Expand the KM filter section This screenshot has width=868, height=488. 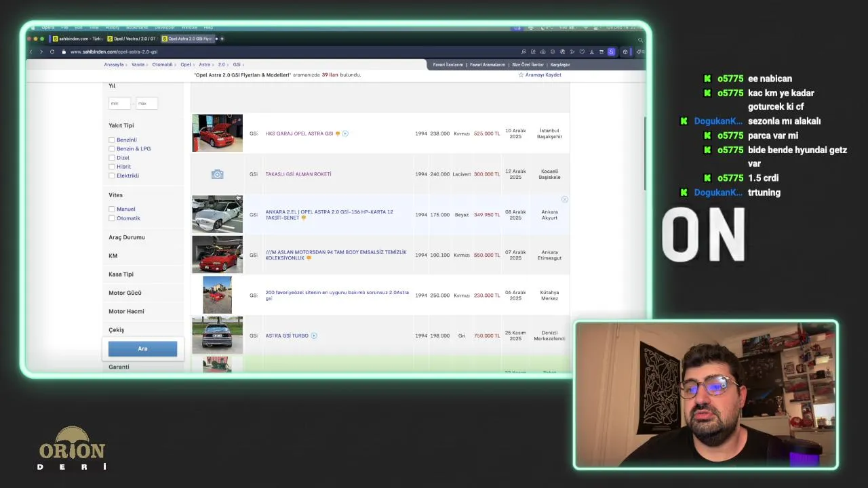pyautogui.click(x=113, y=256)
